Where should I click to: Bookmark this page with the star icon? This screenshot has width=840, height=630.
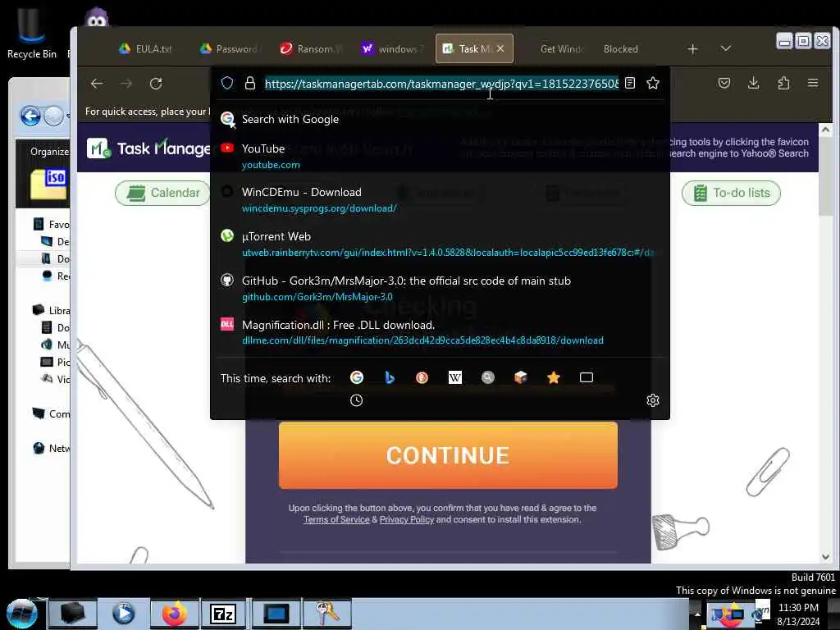click(x=652, y=83)
